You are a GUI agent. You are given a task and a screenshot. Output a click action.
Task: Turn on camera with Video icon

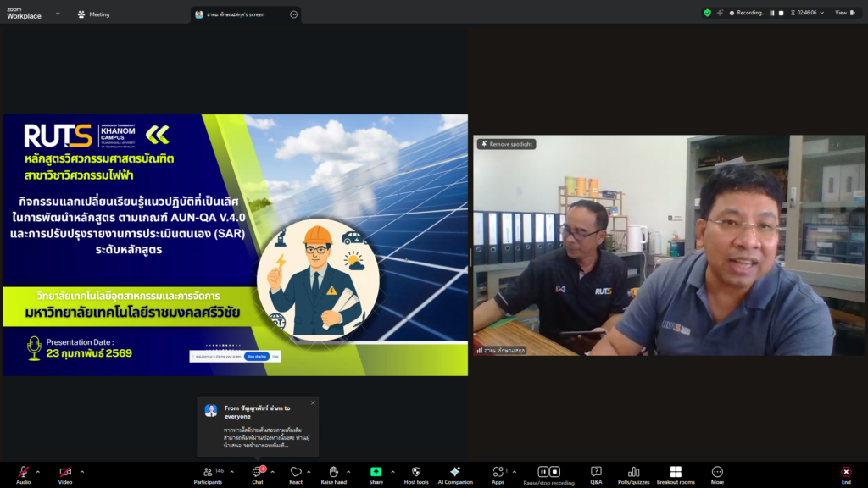pyautogui.click(x=65, y=472)
